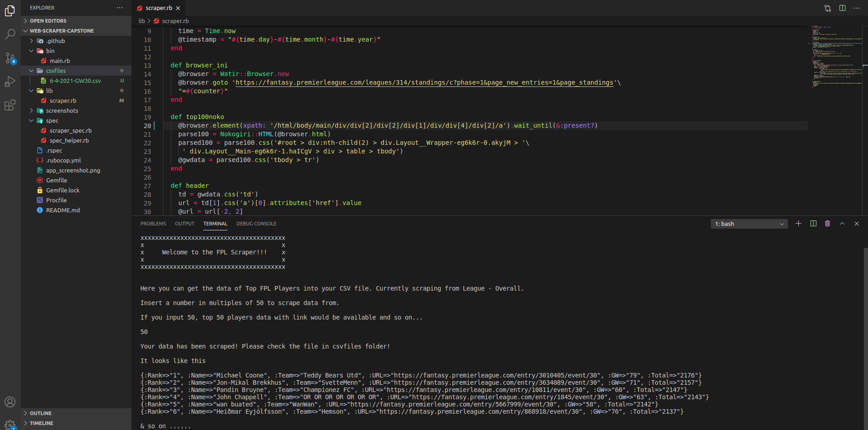Expand the OUTLINE section

41,413
